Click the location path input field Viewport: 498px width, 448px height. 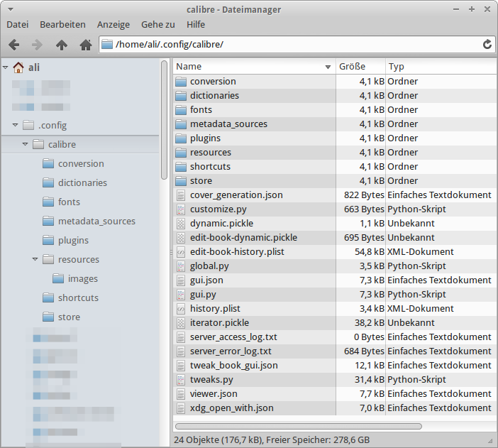click(x=297, y=44)
